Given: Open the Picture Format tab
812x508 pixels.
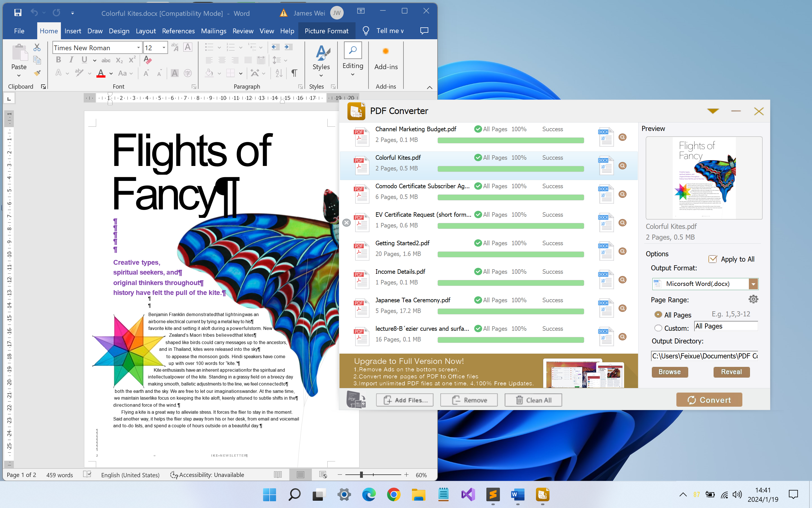Looking at the screenshot, I should (x=326, y=31).
